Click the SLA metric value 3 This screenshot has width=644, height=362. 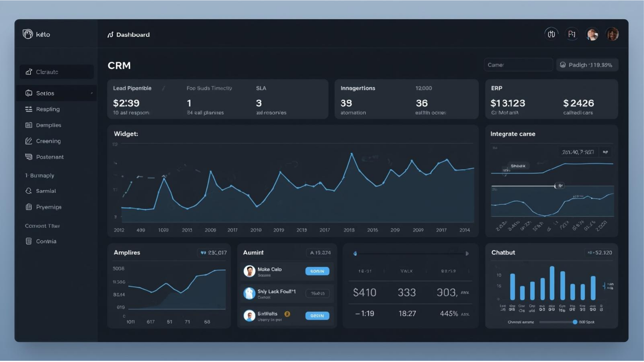pos(259,103)
